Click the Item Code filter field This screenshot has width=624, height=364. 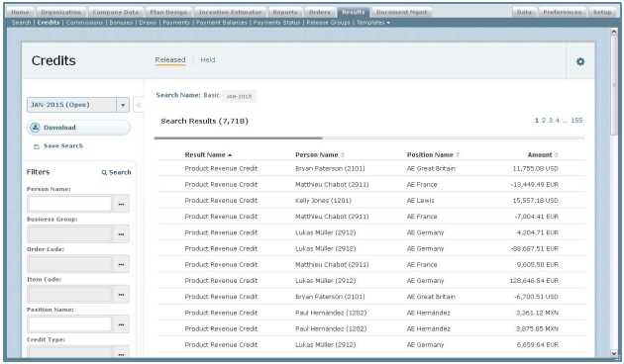click(70, 295)
